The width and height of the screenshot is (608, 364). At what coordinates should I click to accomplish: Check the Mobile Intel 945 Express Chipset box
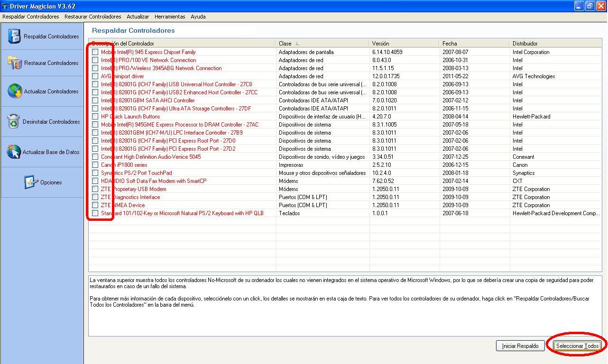click(x=95, y=52)
